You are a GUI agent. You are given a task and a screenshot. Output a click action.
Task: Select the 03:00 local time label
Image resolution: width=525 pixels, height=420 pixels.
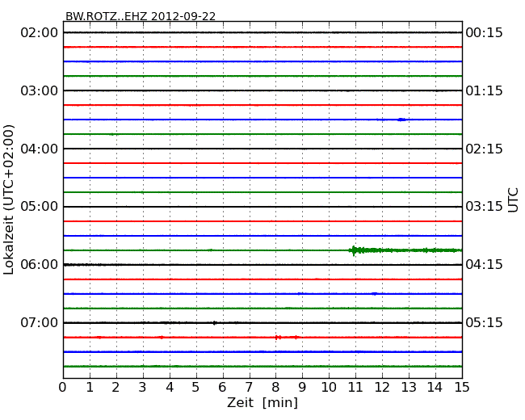(40, 90)
